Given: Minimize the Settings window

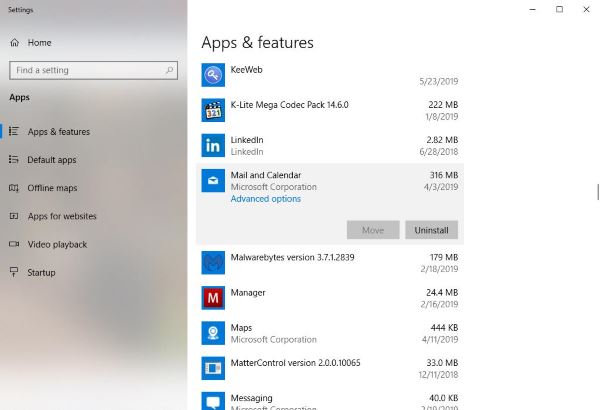Looking at the screenshot, I should (532, 10).
